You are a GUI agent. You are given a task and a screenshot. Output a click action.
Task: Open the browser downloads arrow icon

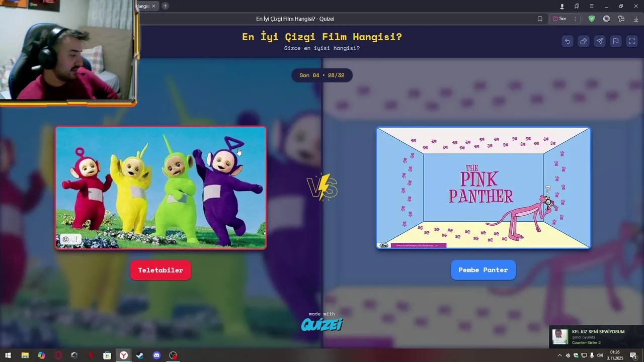636,19
